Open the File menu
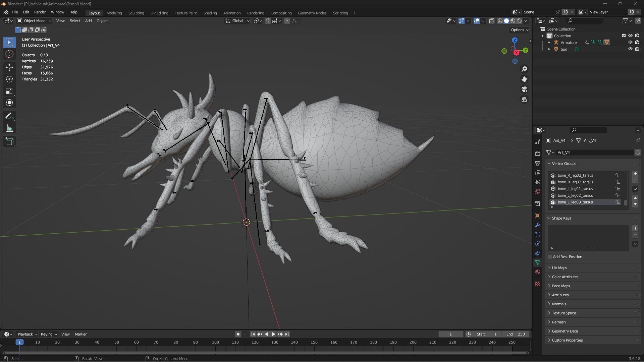 click(15, 12)
